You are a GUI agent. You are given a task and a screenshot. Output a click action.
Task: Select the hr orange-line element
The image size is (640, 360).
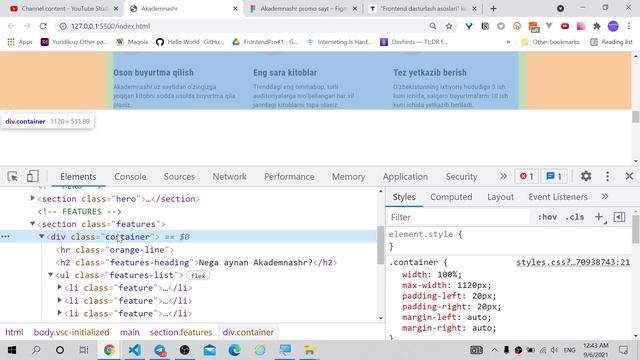point(115,249)
